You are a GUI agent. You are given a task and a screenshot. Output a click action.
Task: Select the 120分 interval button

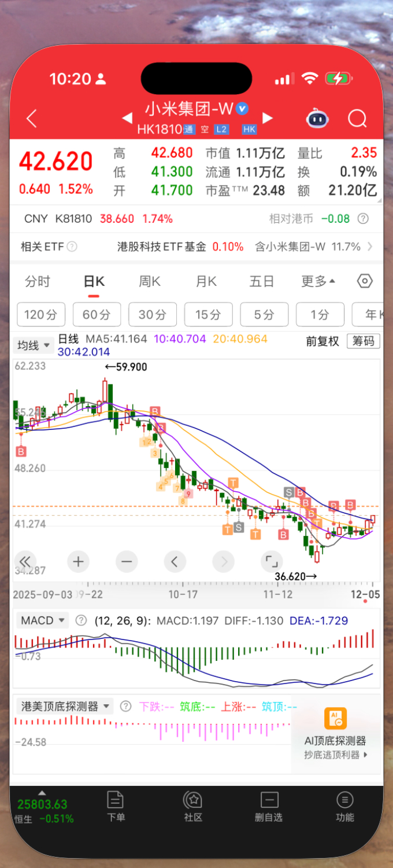tap(41, 314)
